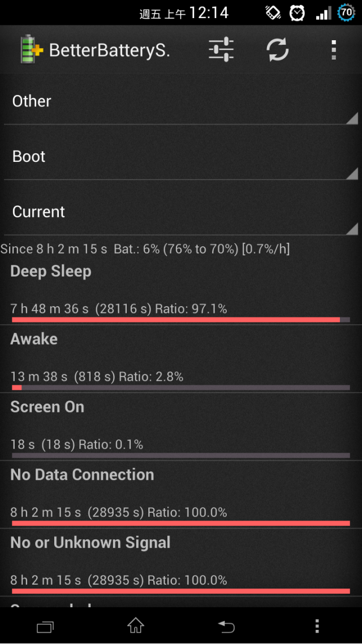The image size is (362, 644).
Task: Go back using the navigation back arrow
Action: (226, 626)
